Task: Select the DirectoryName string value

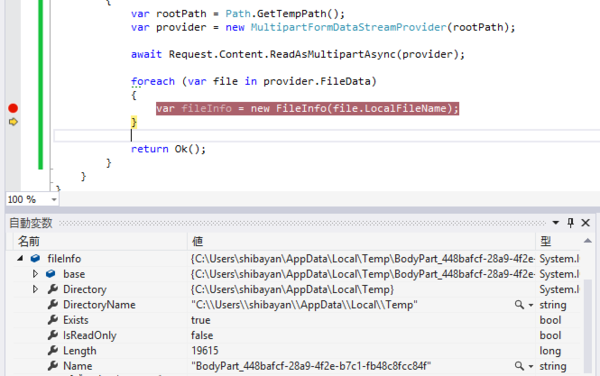Action: [304, 305]
